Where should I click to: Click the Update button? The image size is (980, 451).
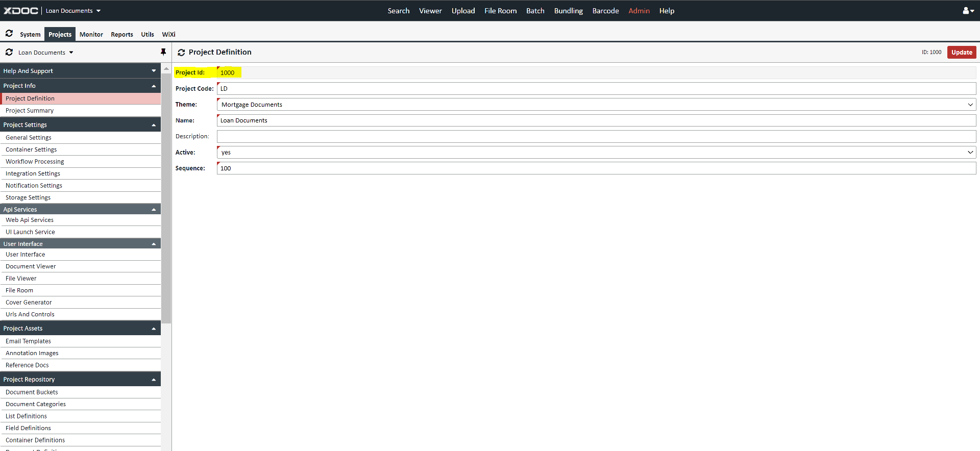[x=962, y=52]
